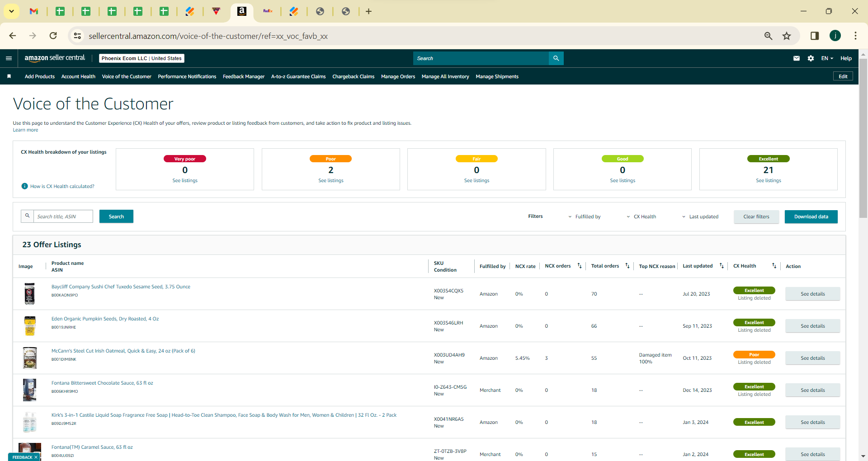Image resolution: width=868 pixels, height=461 pixels.
Task: Open A-to-z Guarantee Claims menu item
Action: 298,76
